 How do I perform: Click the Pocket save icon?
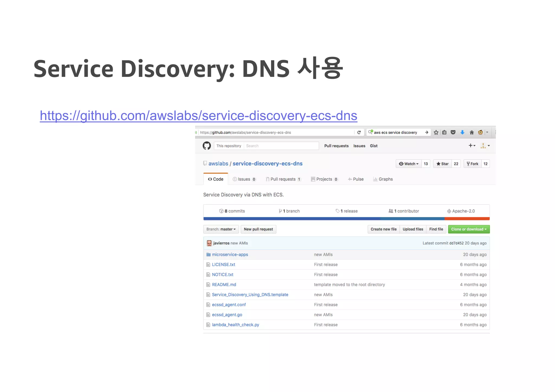[x=453, y=132]
